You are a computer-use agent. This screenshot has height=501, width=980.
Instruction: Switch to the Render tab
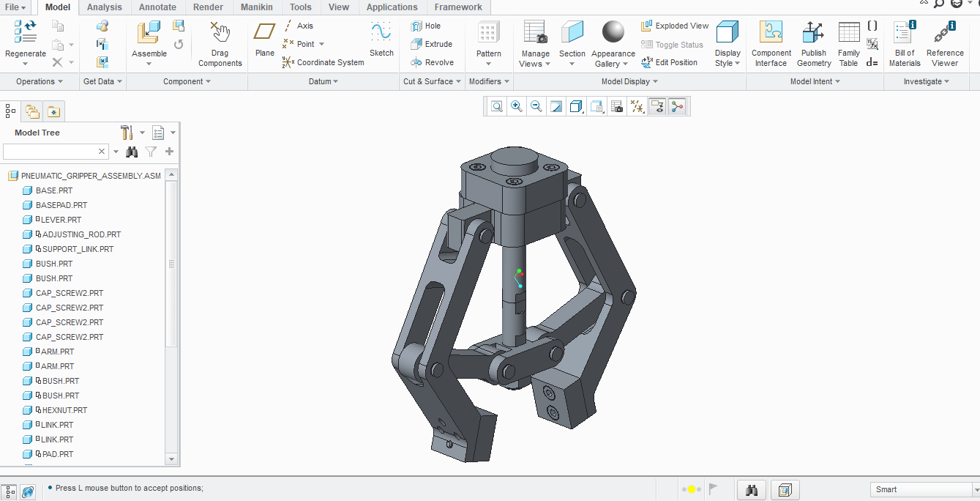(209, 7)
